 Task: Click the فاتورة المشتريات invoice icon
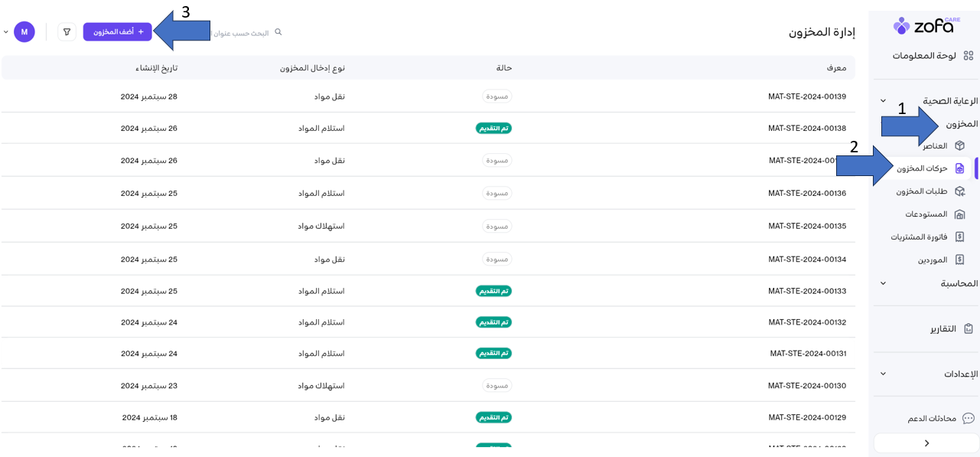959,237
